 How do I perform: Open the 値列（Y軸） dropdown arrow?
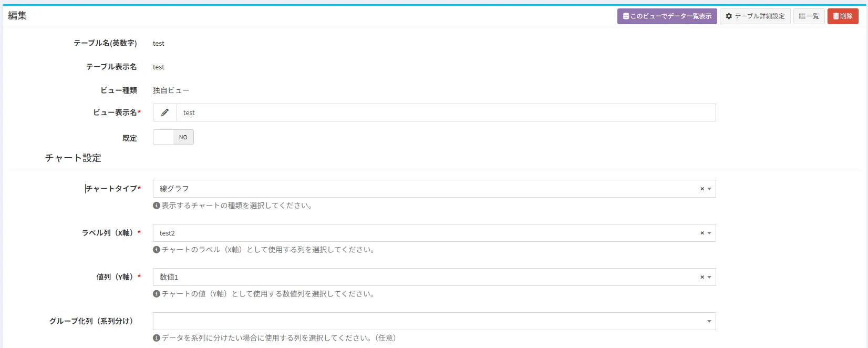point(709,277)
